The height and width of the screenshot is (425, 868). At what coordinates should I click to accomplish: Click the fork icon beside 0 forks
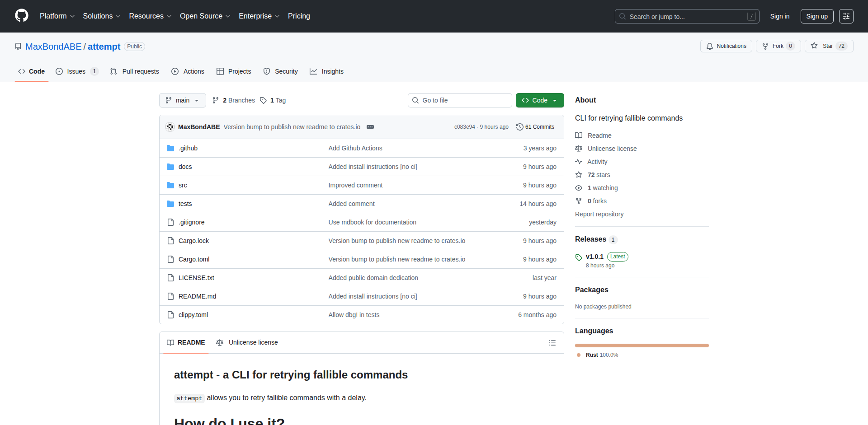click(579, 201)
